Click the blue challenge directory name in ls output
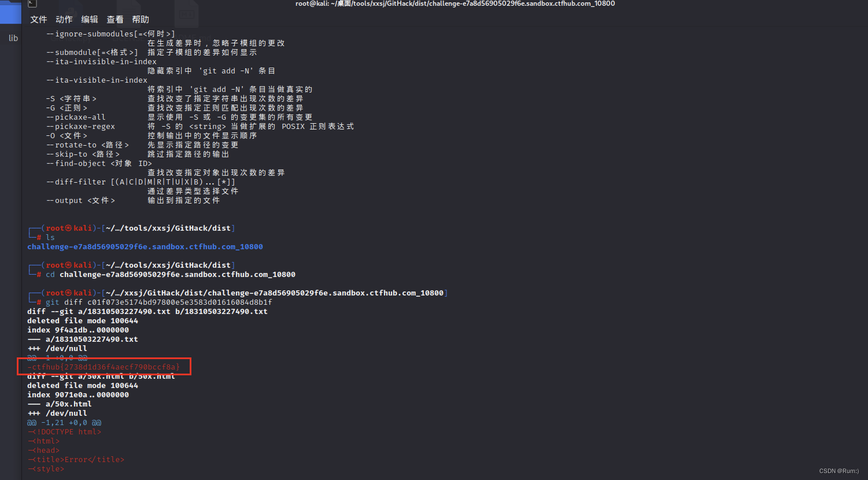Viewport: 868px width, 480px height. [x=145, y=247]
